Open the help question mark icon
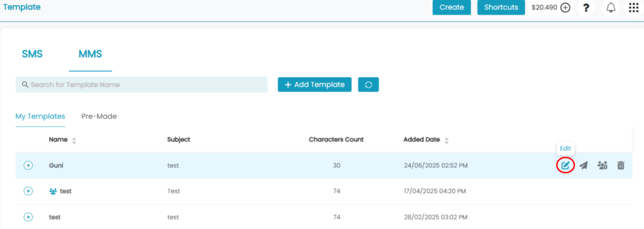The image size is (644, 229). point(586,8)
